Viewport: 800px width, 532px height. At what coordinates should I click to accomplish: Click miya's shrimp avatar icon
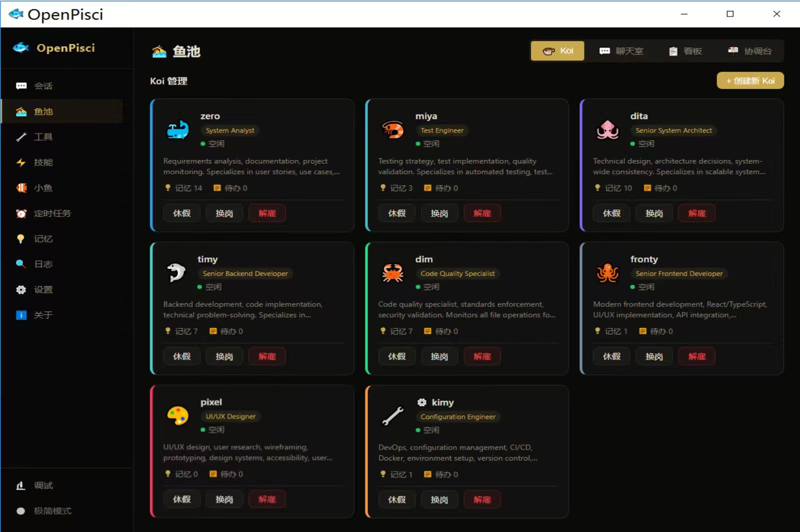point(392,130)
